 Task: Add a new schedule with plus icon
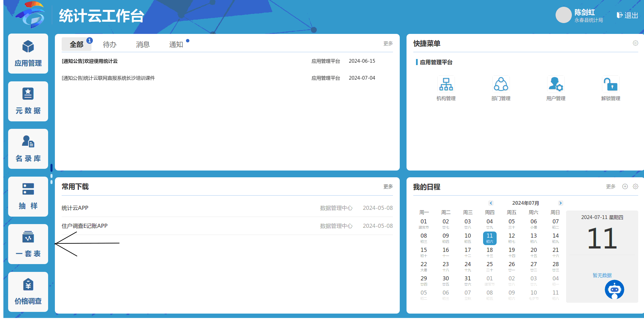coord(625,186)
